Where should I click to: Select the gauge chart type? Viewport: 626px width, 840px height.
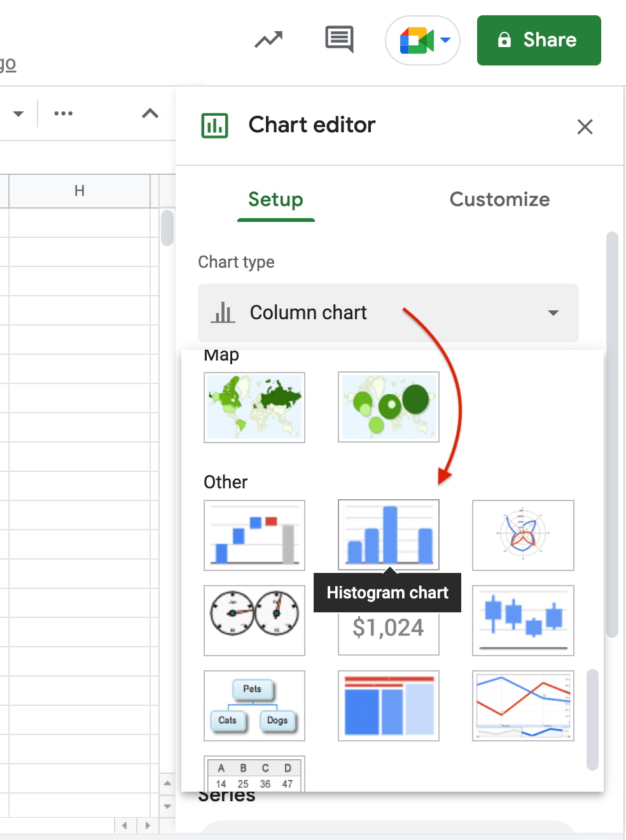(x=254, y=620)
